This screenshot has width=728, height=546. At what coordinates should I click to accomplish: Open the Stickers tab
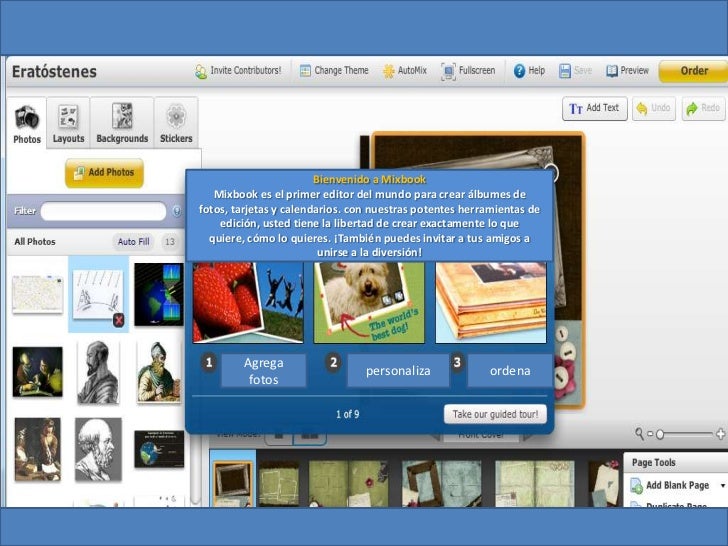click(176, 124)
